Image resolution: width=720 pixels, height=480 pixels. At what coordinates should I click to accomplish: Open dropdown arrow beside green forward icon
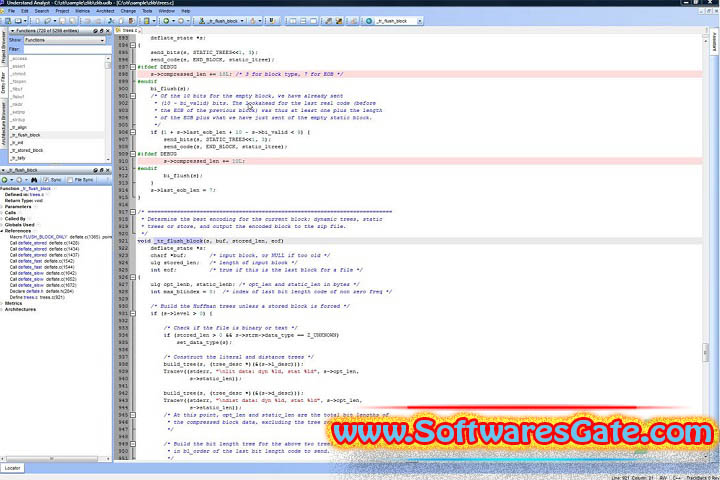(x=173, y=21)
